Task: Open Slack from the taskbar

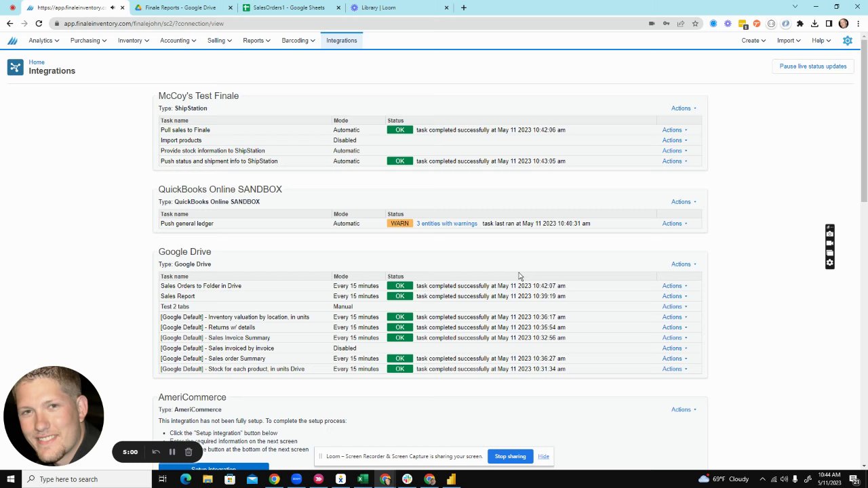Action: 407,479
